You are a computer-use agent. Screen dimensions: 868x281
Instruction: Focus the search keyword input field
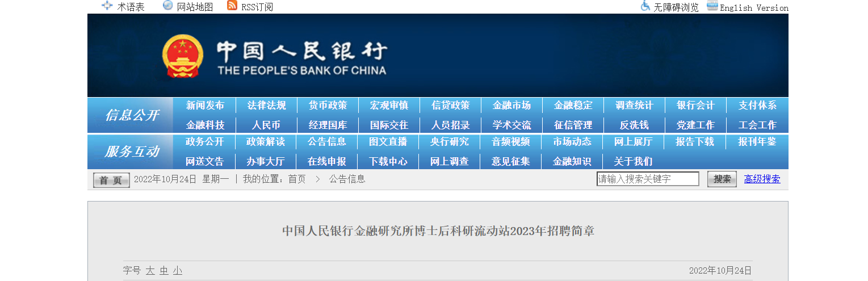coord(648,179)
